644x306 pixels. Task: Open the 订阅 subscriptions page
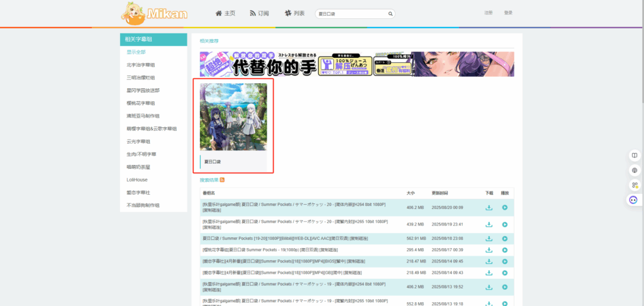[259, 13]
